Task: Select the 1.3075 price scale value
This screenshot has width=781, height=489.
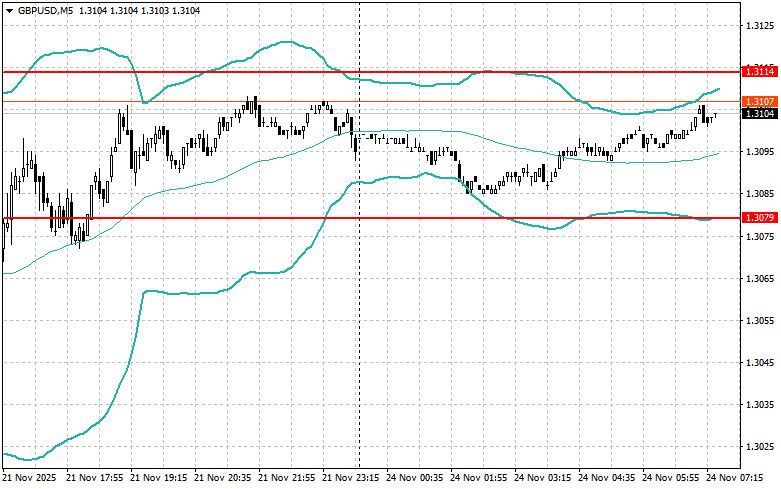Action: coord(760,236)
